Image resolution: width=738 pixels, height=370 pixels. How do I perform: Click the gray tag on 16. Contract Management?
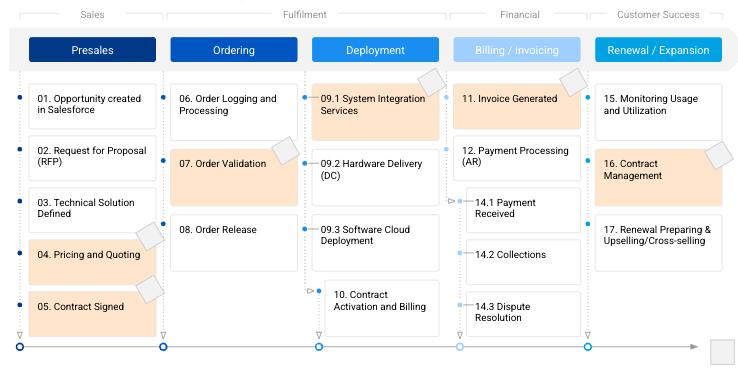point(719,155)
